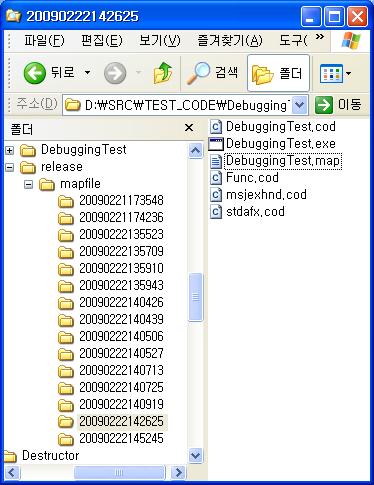Viewport: 374px width, 485px height.
Task: Select folder 20090221174236
Action: [x=121, y=217]
